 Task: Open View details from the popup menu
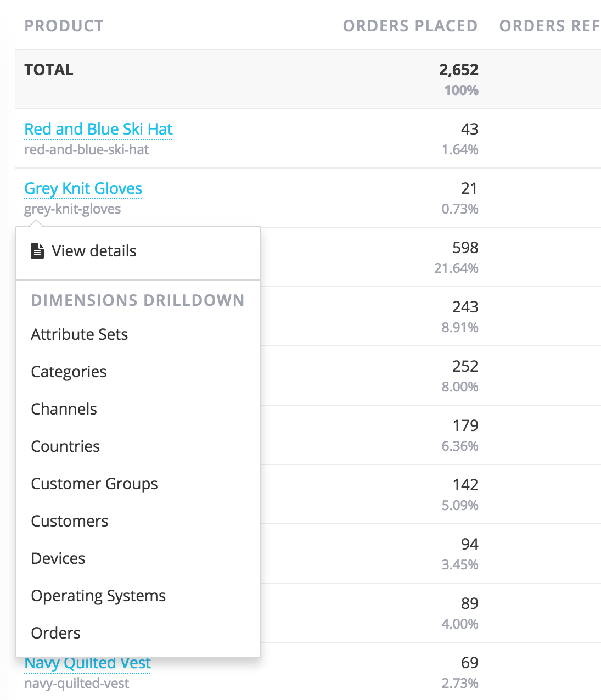94,251
